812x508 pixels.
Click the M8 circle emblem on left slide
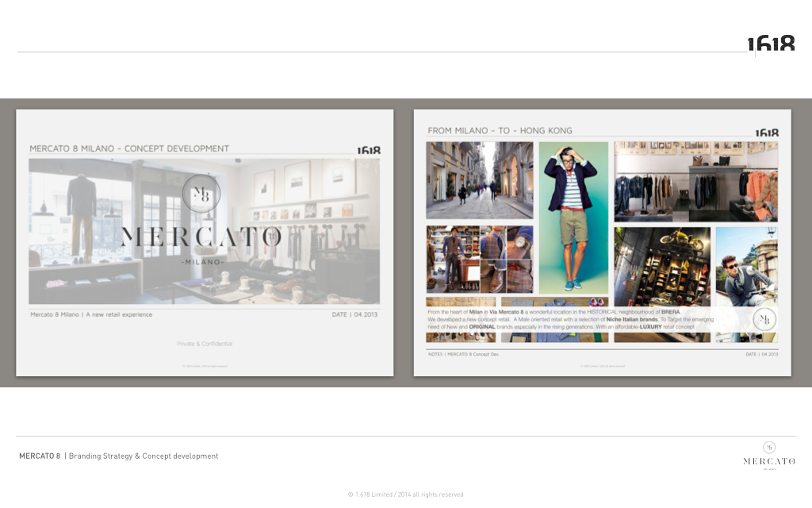(201, 194)
